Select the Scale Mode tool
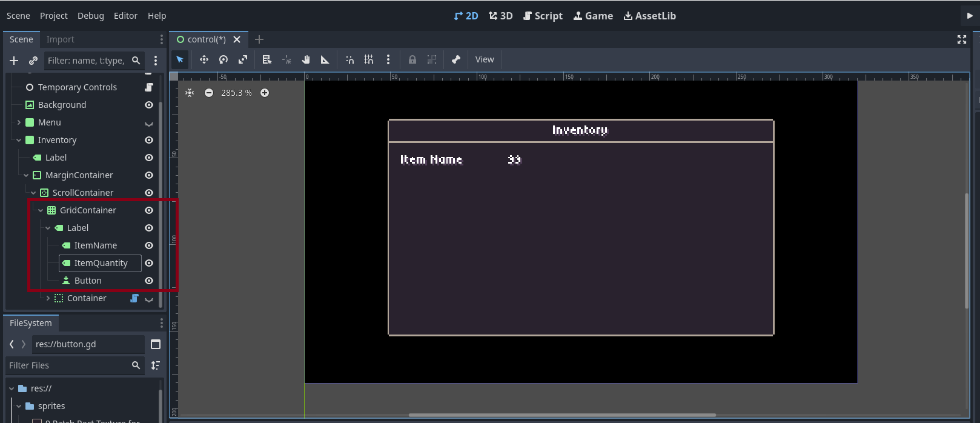 (x=243, y=59)
